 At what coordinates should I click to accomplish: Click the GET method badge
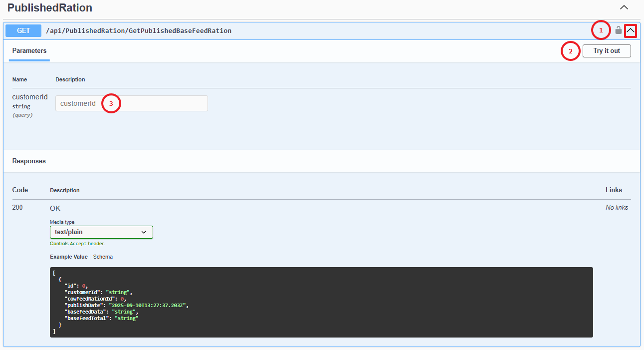tap(23, 30)
